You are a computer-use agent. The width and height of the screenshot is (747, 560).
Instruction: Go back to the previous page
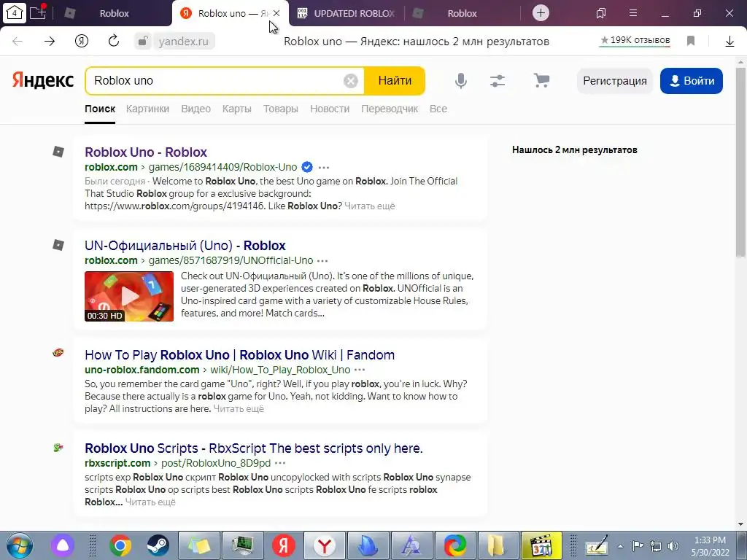click(x=18, y=42)
